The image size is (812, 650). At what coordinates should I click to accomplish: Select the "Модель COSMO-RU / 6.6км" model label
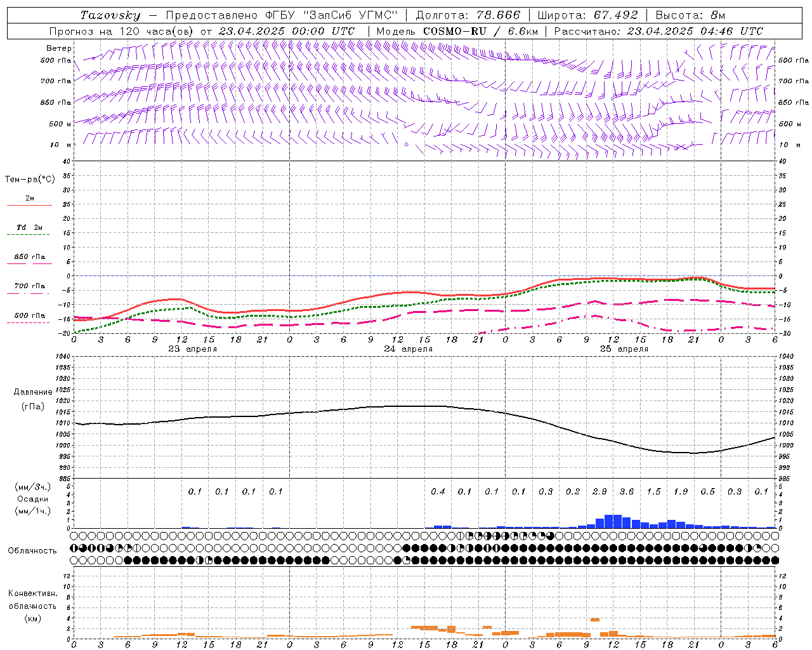(457, 31)
